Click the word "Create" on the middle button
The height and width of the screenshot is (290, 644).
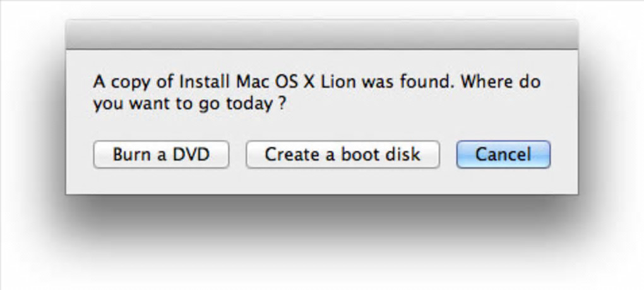point(290,154)
